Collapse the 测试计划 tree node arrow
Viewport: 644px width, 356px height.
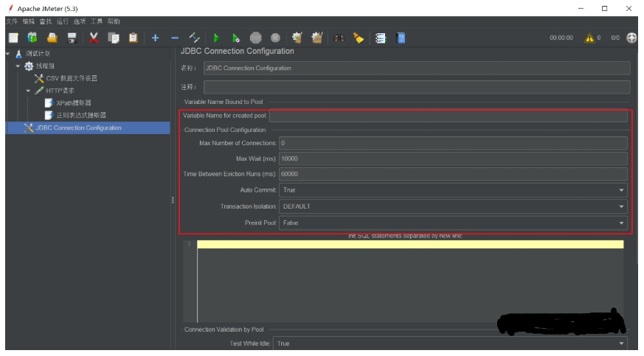[x=8, y=54]
